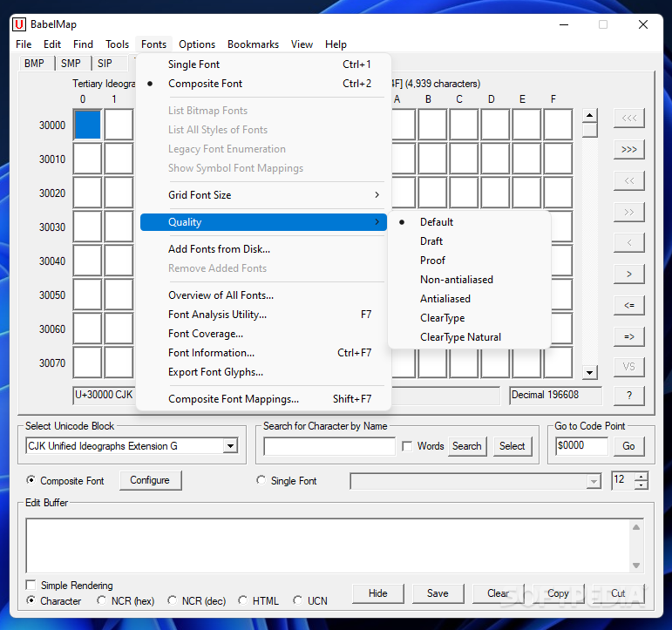The image size is (672, 630).
Task: Expand the Grid Font Size submenu
Action: coord(263,195)
